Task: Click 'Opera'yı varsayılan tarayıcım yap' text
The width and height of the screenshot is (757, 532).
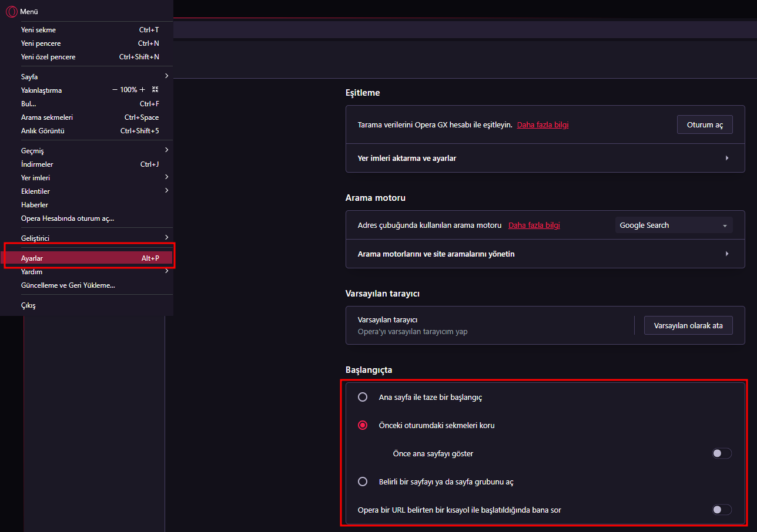Action: pyautogui.click(x=413, y=332)
